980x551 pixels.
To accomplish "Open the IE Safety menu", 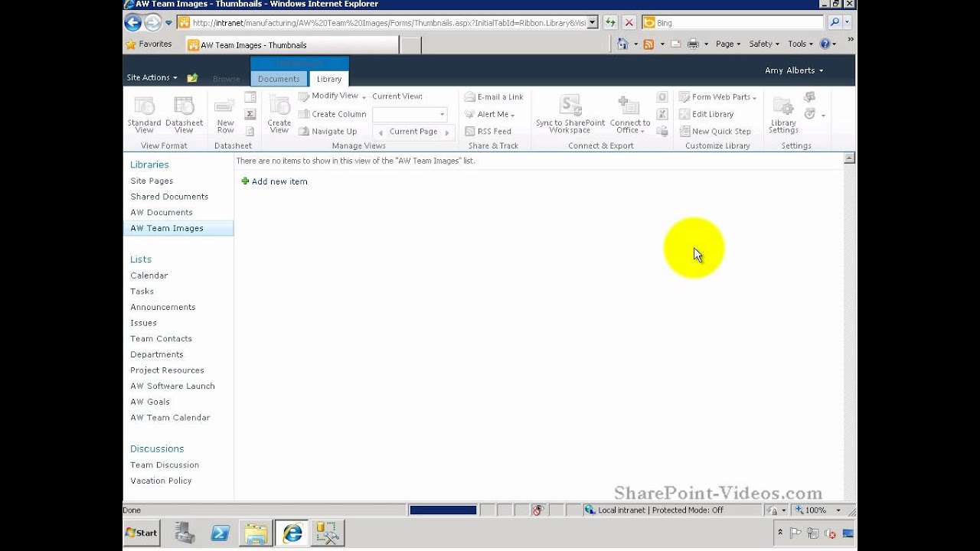I will pos(764,44).
